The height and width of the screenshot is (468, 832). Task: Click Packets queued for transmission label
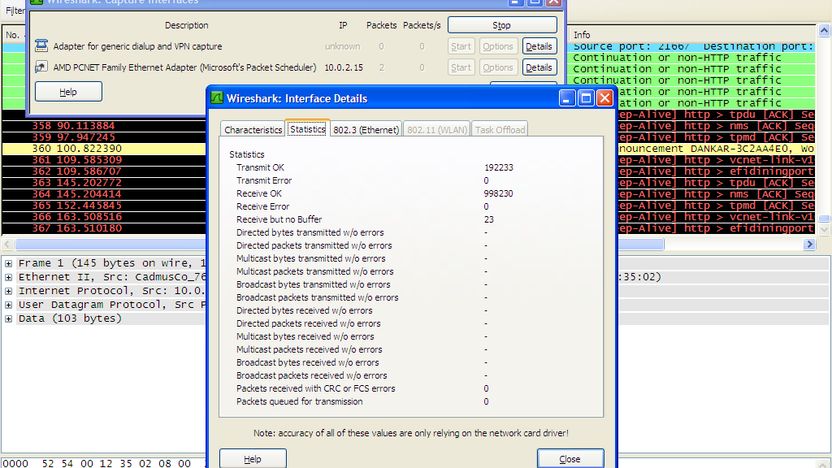[x=299, y=402]
